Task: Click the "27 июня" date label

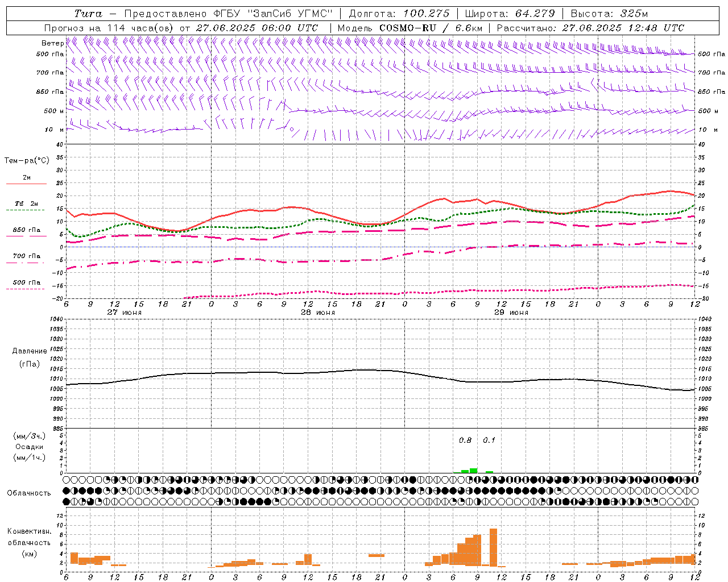Action: click(125, 313)
